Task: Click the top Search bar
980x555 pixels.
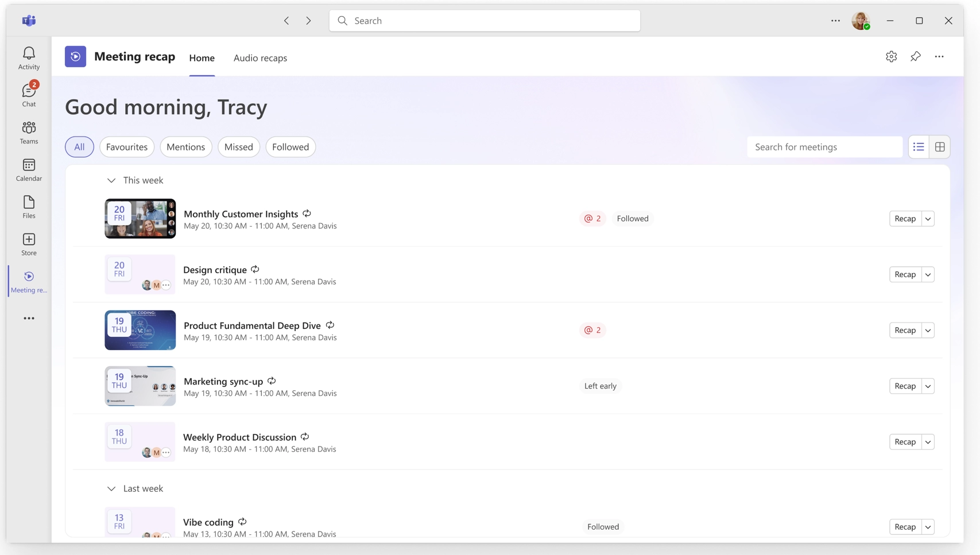Action: pos(485,21)
